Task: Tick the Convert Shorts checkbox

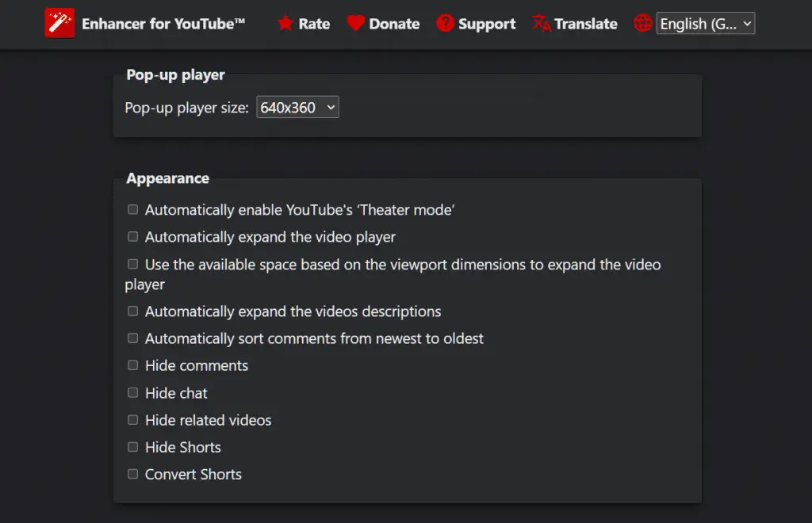Action: point(133,474)
